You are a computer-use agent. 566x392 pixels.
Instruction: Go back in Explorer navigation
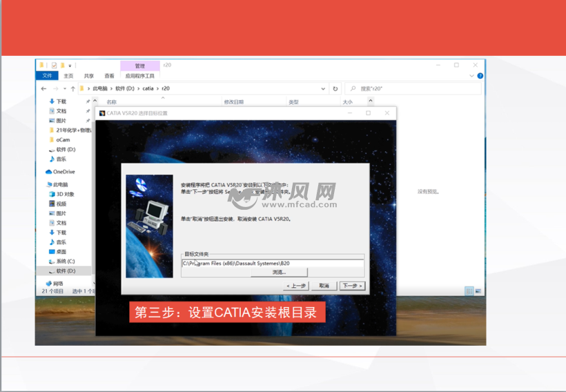click(x=43, y=88)
